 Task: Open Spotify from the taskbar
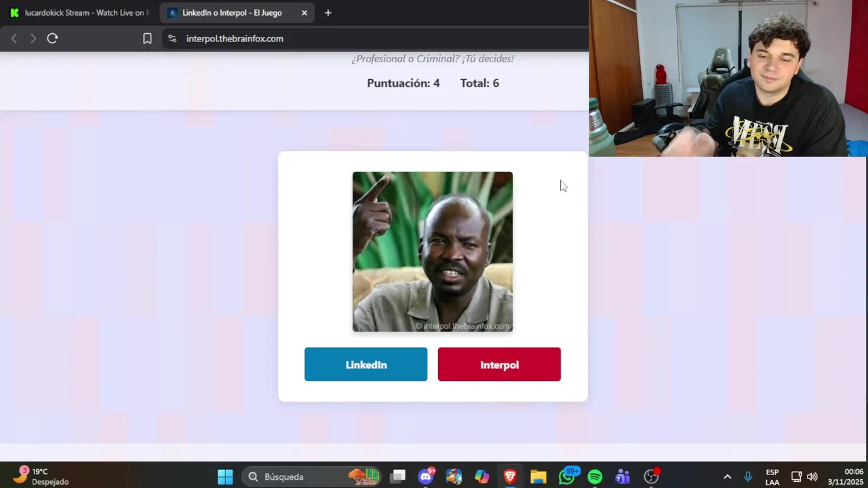[595, 476]
